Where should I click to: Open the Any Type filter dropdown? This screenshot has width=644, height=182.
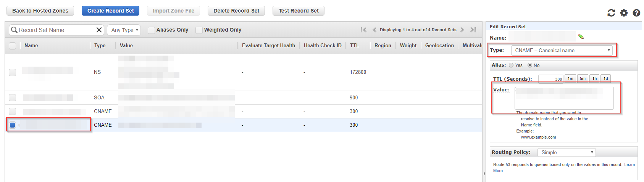click(124, 30)
